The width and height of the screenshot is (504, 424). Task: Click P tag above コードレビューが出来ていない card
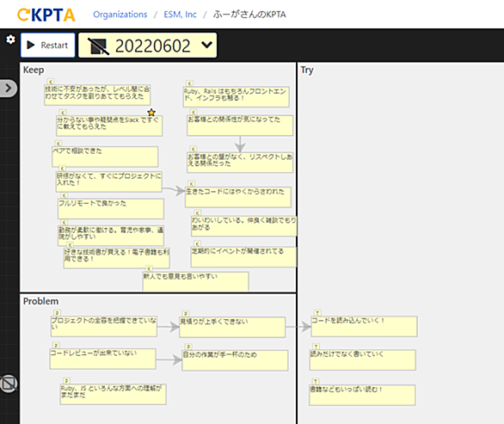pos(56,346)
